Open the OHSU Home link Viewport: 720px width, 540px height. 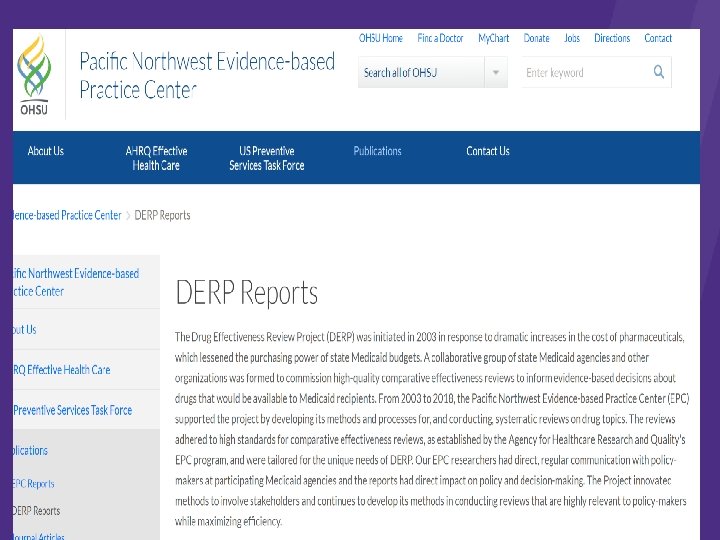tap(381, 38)
